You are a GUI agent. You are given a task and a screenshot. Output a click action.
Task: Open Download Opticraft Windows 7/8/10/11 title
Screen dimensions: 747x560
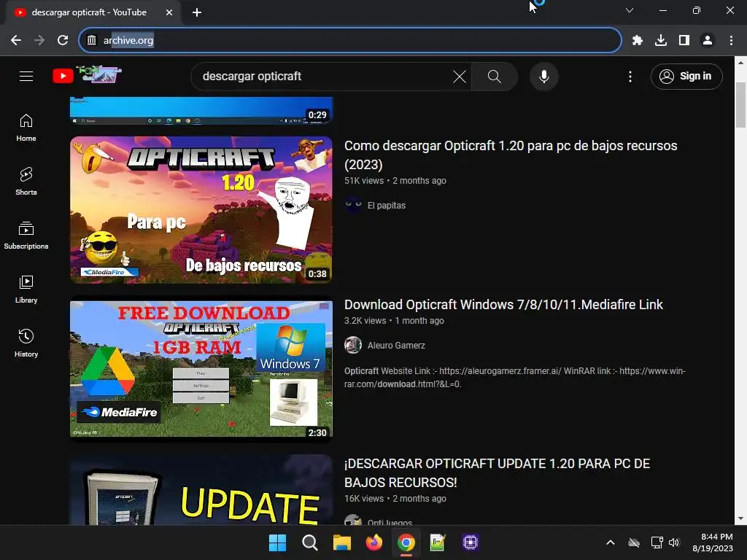coord(503,305)
